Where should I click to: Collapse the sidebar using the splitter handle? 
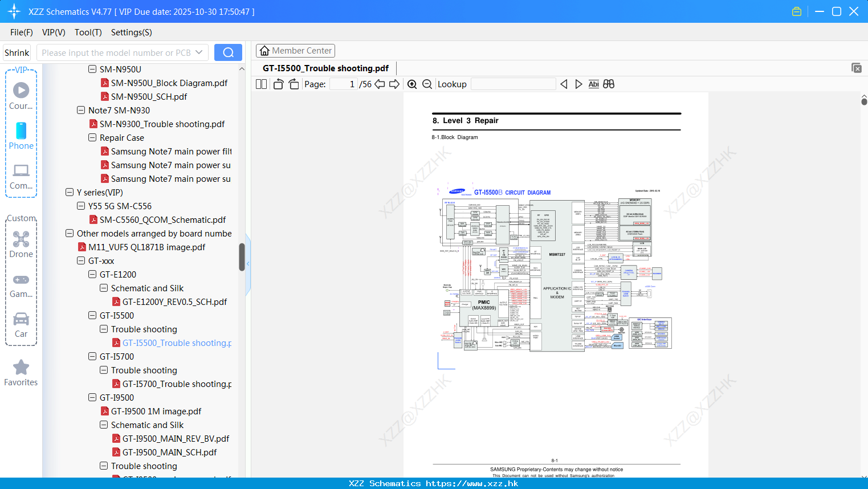coord(248,264)
